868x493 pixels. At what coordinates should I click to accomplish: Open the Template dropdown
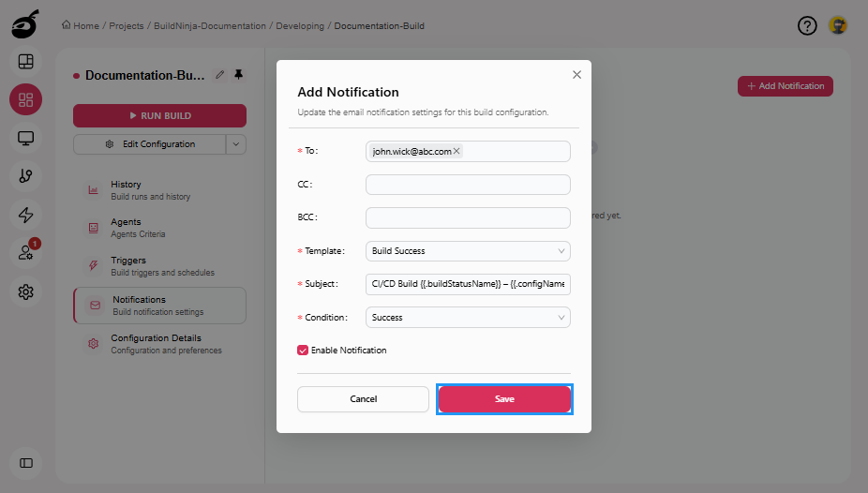coord(468,251)
